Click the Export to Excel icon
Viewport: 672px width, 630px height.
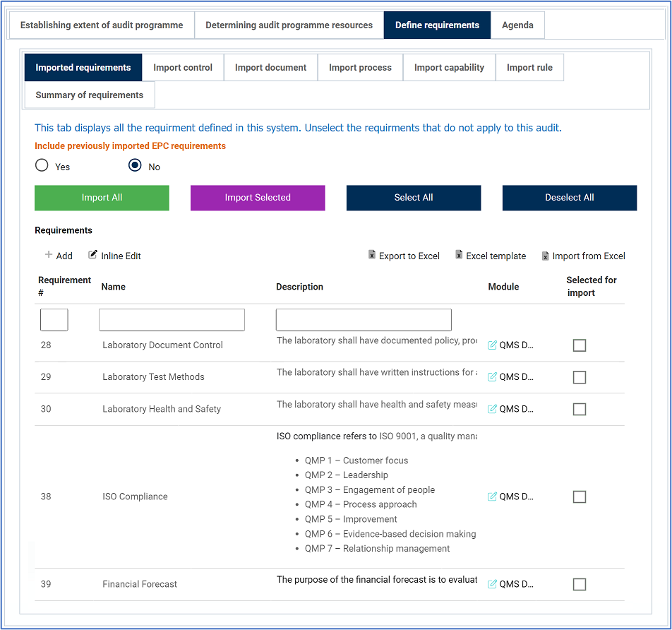tap(372, 256)
